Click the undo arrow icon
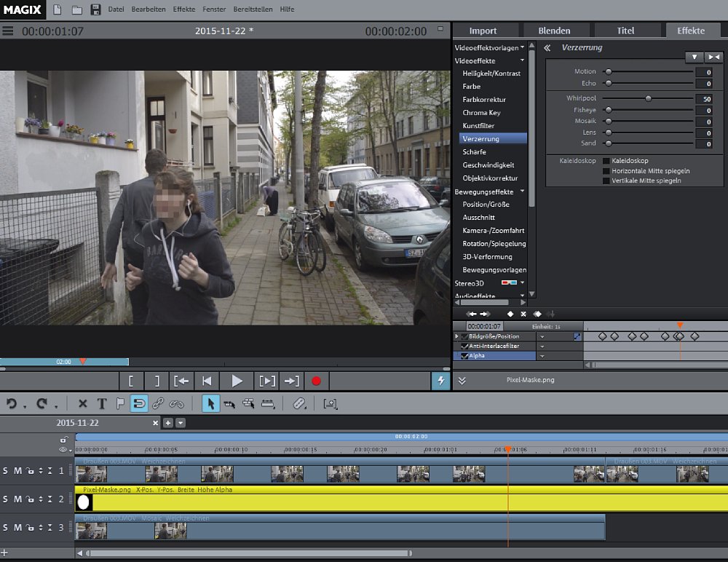728x562 pixels. [x=12, y=403]
